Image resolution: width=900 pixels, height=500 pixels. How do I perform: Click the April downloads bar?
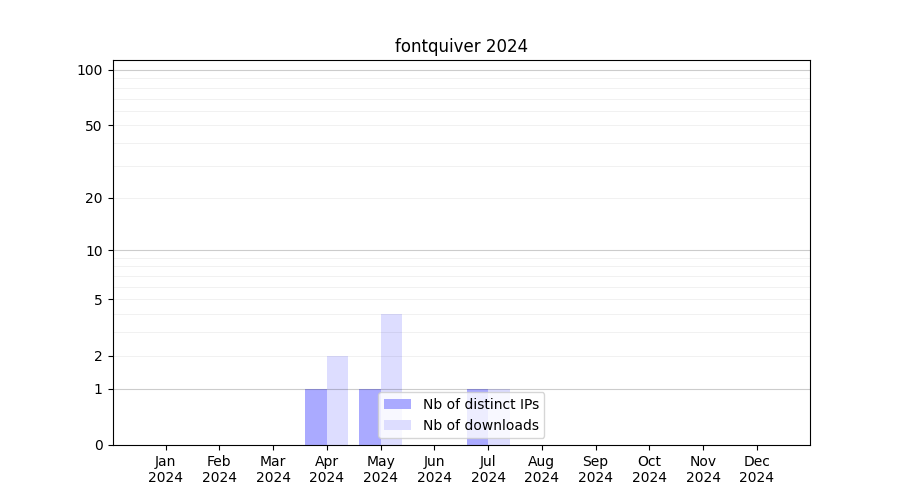click(x=338, y=400)
